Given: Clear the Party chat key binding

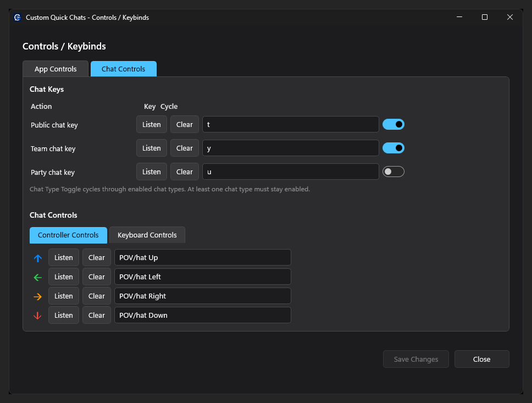Looking at the screenshot, I should [185, 172].
